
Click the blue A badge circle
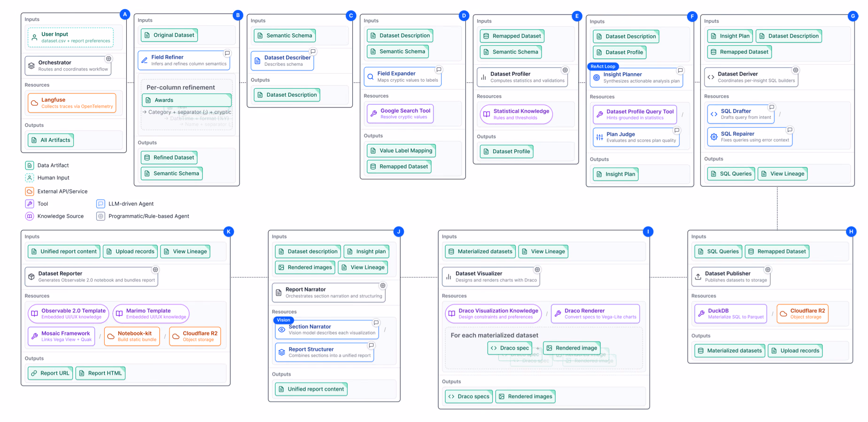125,14
